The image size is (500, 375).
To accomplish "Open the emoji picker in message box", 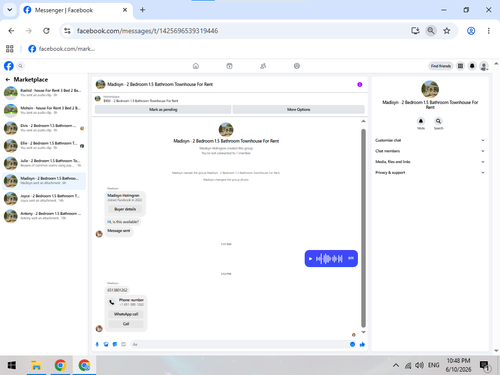I will 352,344.
